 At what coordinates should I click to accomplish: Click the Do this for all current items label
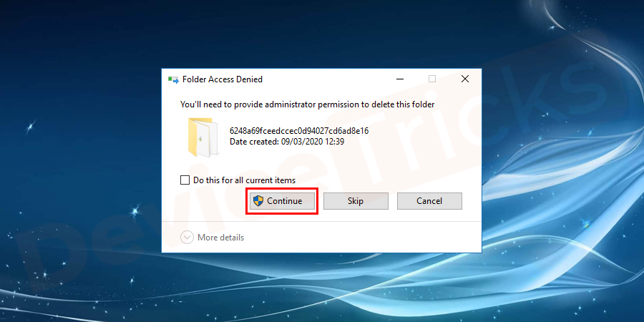(245, 180)
